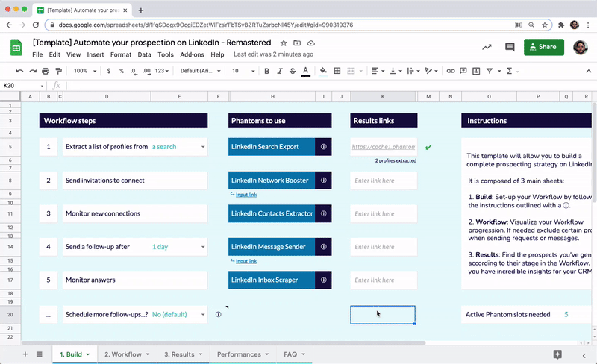Open comment history icon
The width and height of the screenshot is (597, 364).
click(510, 47)
